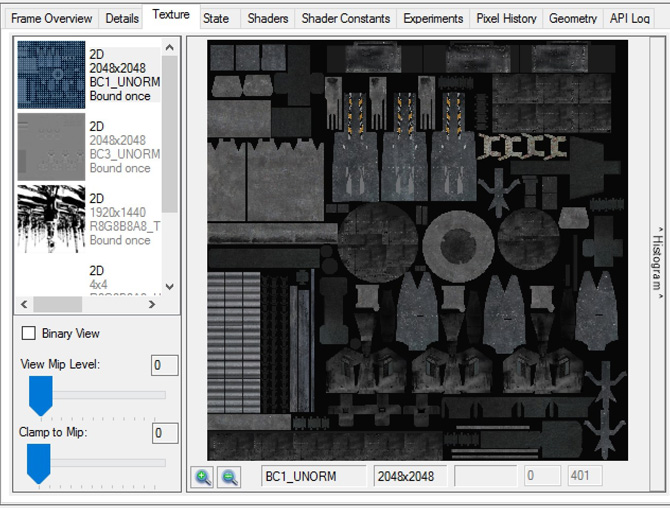670x508 pixels.
Task: Click the View Mip Level slider handle
Action: point(40,395)
